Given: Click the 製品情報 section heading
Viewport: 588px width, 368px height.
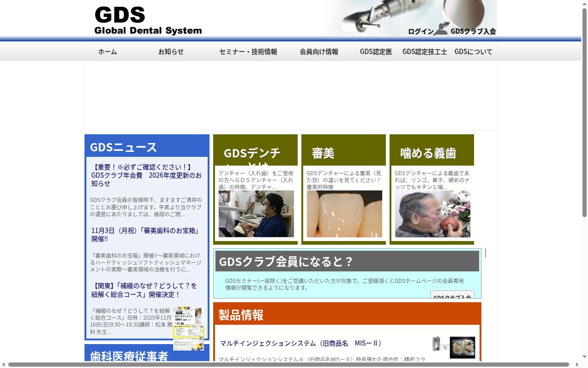Looking at the screenshot, I should (241, 315).
